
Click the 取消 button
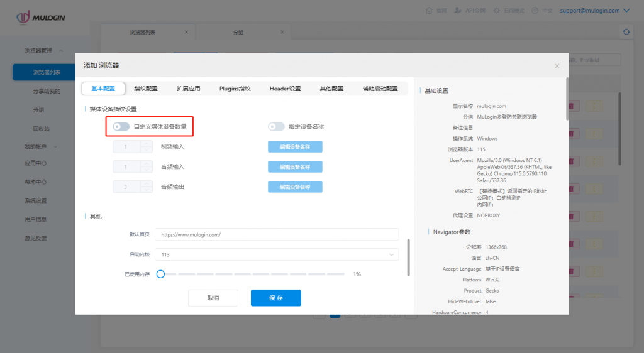pos(213,298)
